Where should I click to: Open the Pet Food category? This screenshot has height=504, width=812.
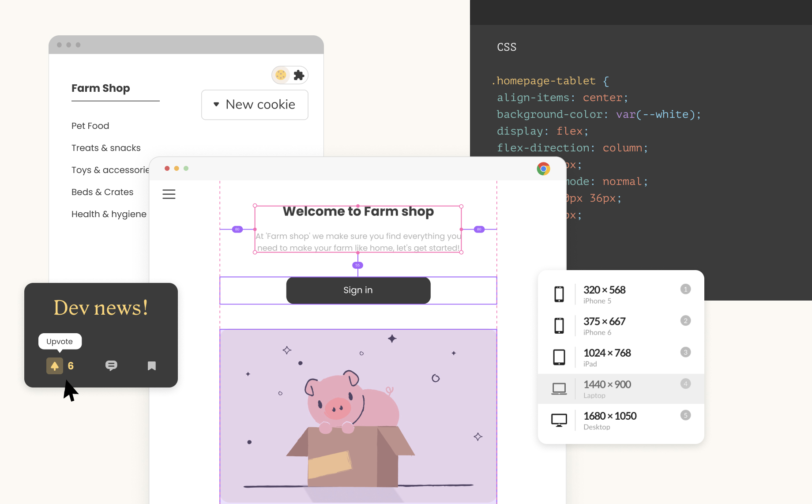pos(90,126)
